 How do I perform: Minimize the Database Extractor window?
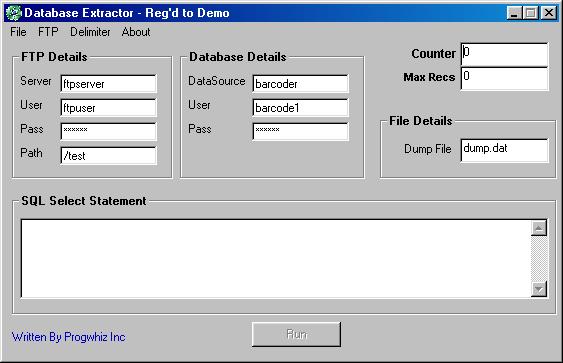point(514,13)
